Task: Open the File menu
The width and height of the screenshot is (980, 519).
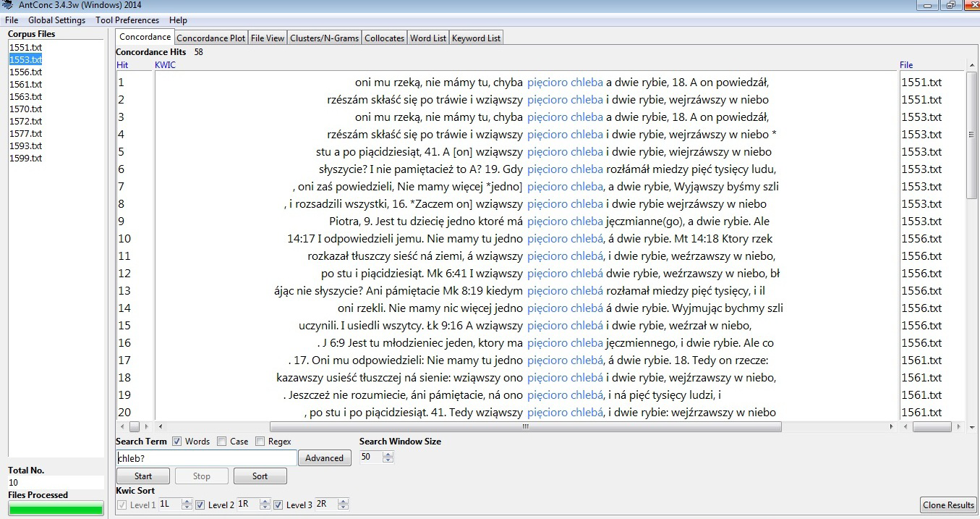Action: pyautogui.click(x=12, y=20)
